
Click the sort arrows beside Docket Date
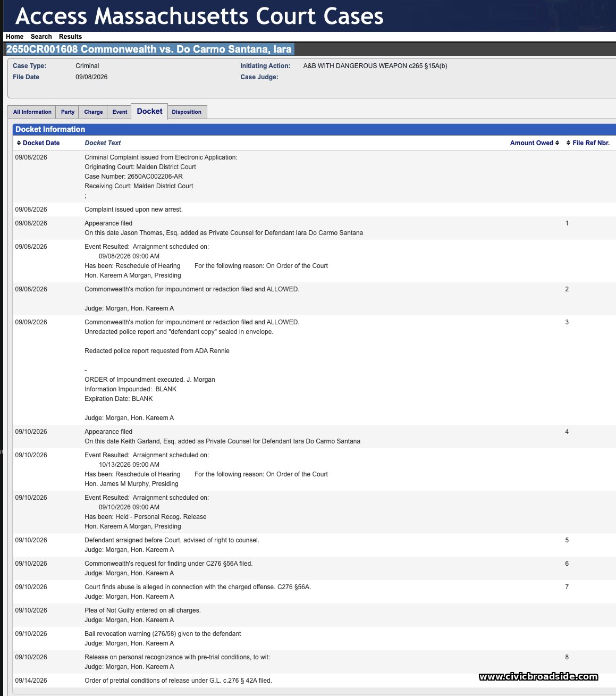19,143
